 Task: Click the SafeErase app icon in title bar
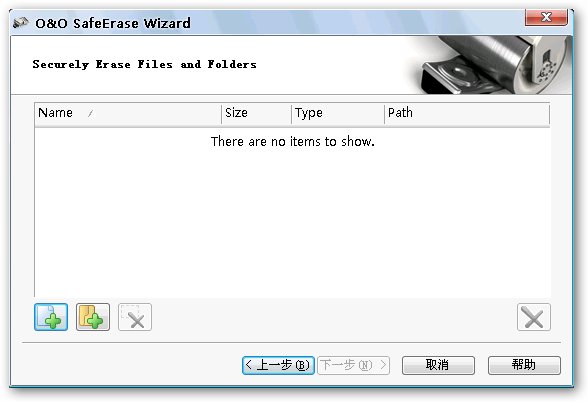[x=21, y=23]
